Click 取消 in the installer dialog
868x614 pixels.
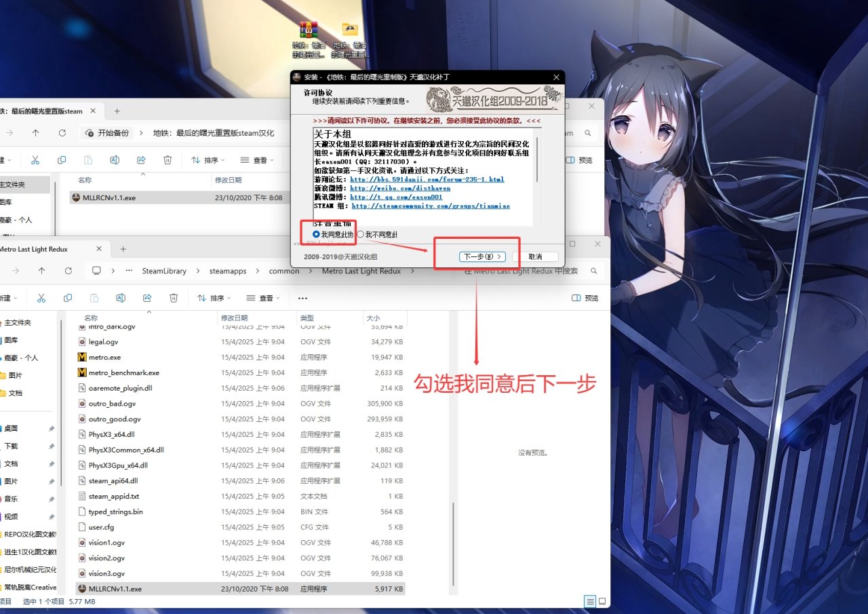pos(535,256)
